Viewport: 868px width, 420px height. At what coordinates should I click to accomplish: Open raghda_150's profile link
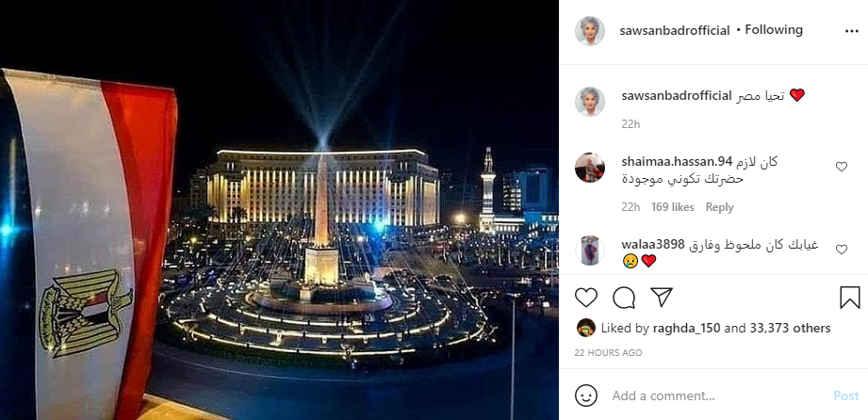pos(686,328)
